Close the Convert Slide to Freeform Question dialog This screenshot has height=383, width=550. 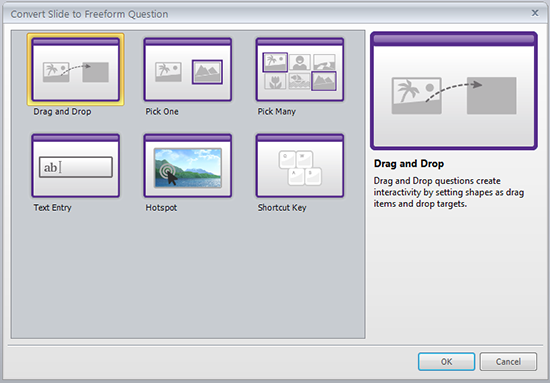pos(535,13)
